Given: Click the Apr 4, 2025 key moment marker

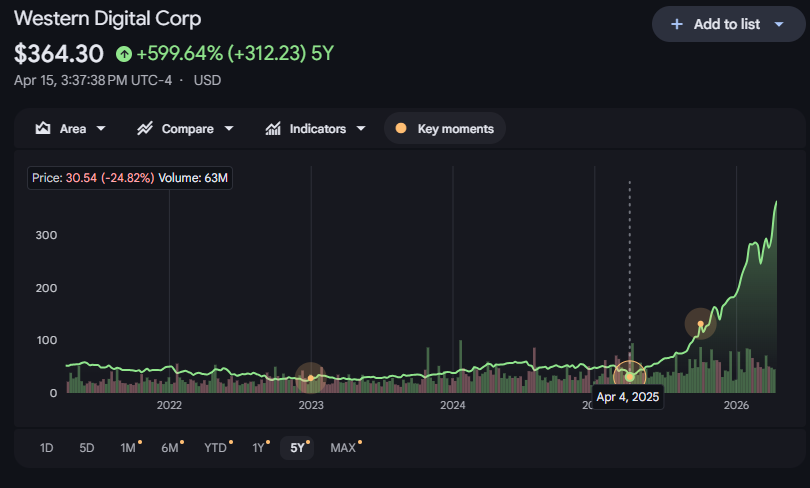Looking at the screenshot, I should (630, 377).
